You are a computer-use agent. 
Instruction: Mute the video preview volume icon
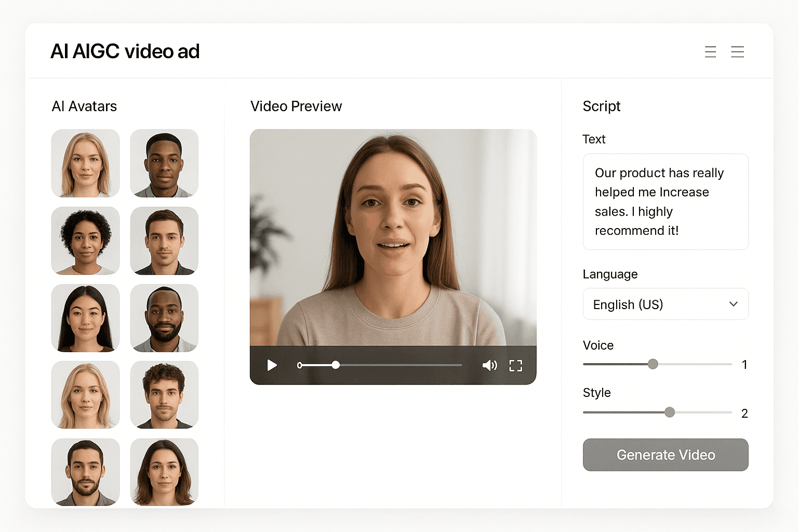489,365
